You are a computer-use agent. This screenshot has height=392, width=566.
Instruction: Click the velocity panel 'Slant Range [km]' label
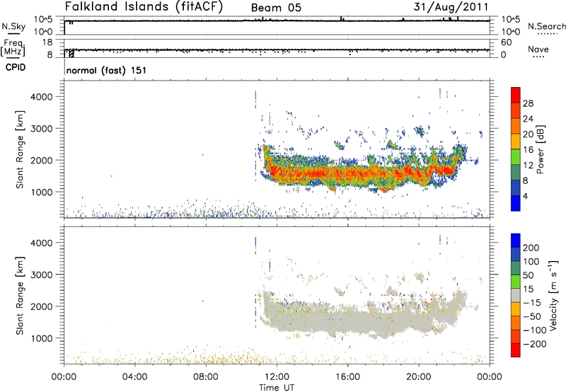(20, 296)
